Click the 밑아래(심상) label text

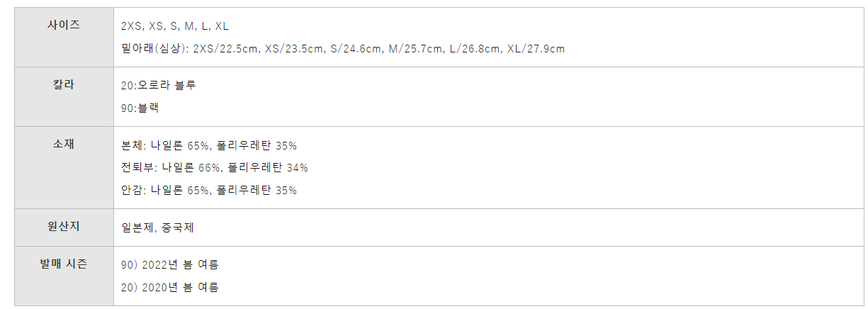point(154,49)
